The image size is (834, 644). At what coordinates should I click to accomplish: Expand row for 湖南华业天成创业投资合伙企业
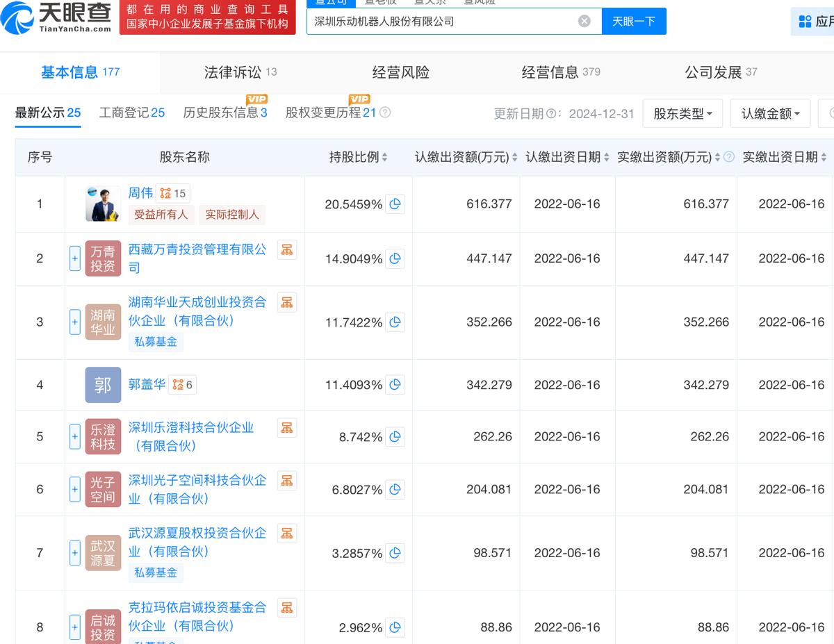(75, 322)
